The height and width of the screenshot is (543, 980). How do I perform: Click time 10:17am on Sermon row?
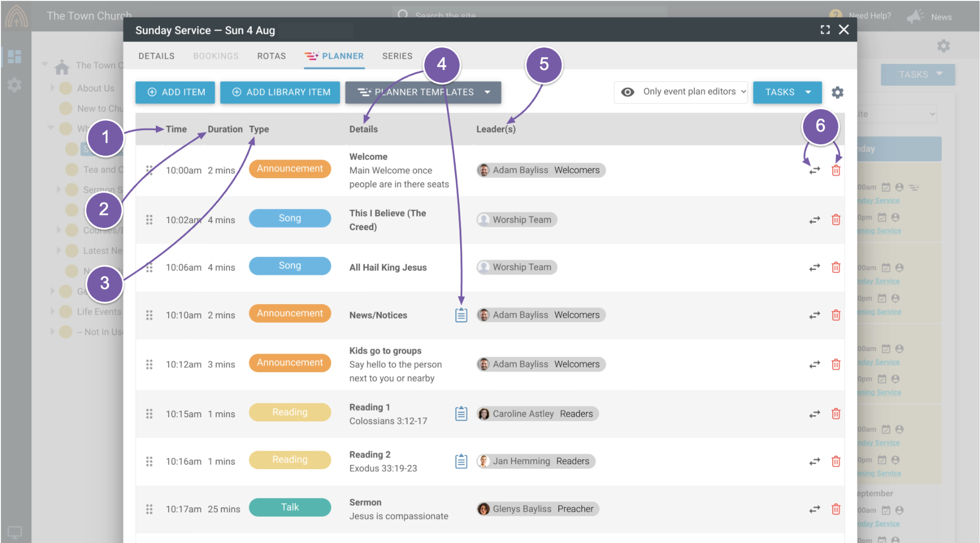[x=183, y=509]
